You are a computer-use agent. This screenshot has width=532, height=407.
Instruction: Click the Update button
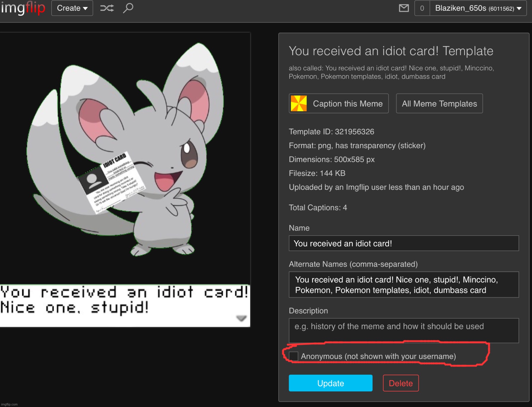(330, 383)
